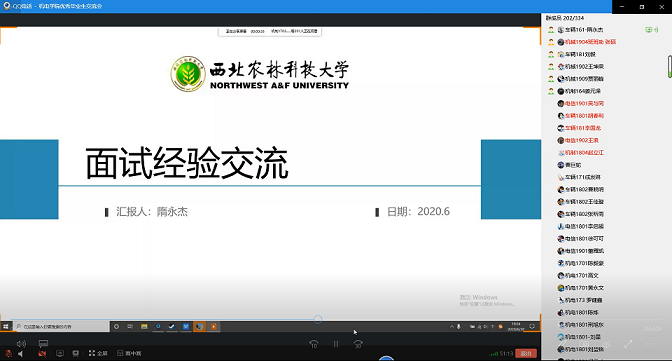The height and width of the screenshot is (361, 672).
Task: Select member 车辆161-隋永杰 in the list
Action: coord(604,30)
